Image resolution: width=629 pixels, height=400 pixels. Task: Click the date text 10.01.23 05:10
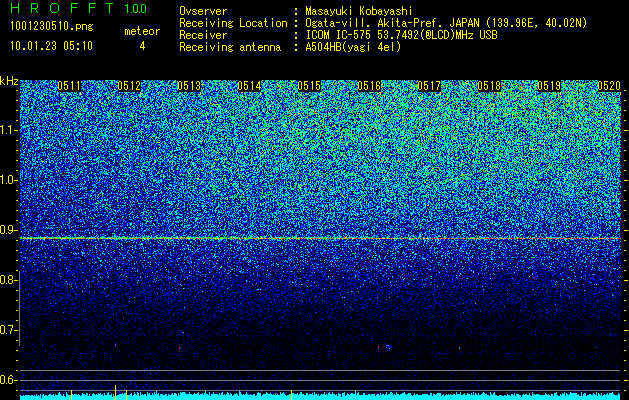click(x=51, y=46)
